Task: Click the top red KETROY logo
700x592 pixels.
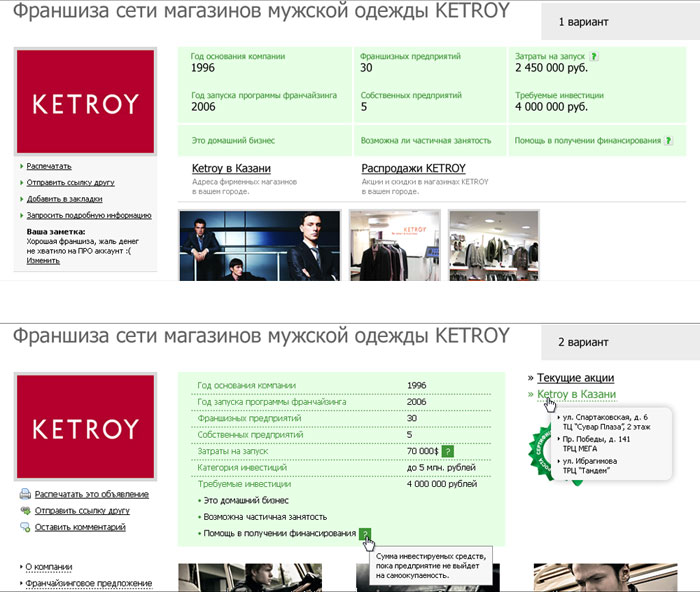Action: click(x=84, y=103)
